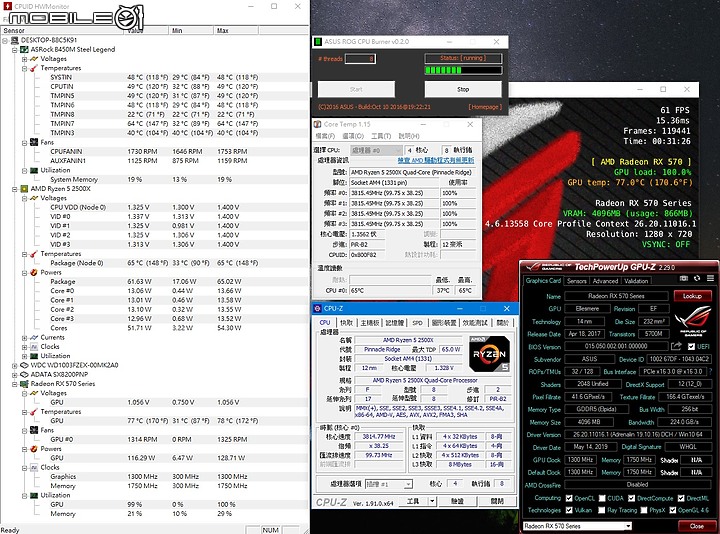The width and height of the screenshot is (720, 534).
Task: Expand the WDC WD1003FZEX drive node
Action: (15, 365)
